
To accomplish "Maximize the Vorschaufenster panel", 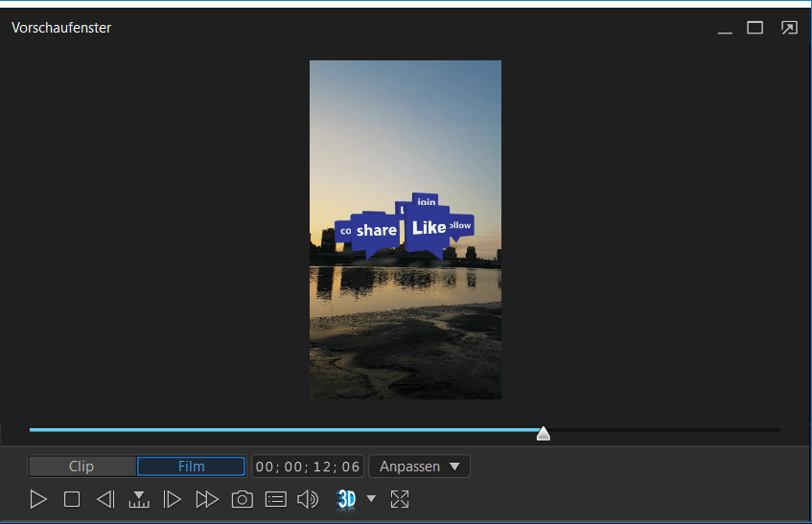I will (755, 28).
